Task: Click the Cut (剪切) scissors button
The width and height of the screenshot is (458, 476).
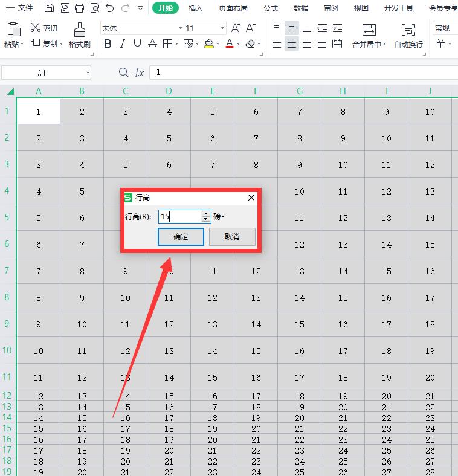Action: click(44, 28)
